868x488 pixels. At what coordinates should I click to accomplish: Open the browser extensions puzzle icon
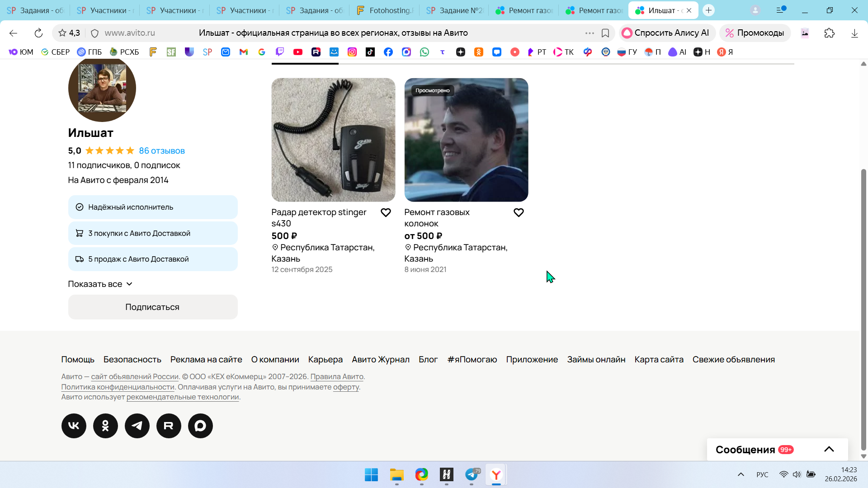coord(829,33)
